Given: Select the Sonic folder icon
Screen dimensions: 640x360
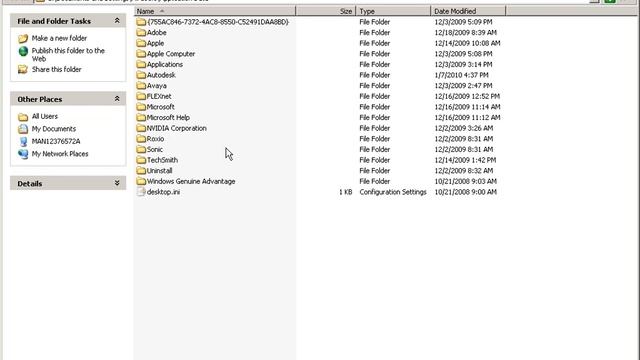Looking at the screenshot, I should point(141,149).
